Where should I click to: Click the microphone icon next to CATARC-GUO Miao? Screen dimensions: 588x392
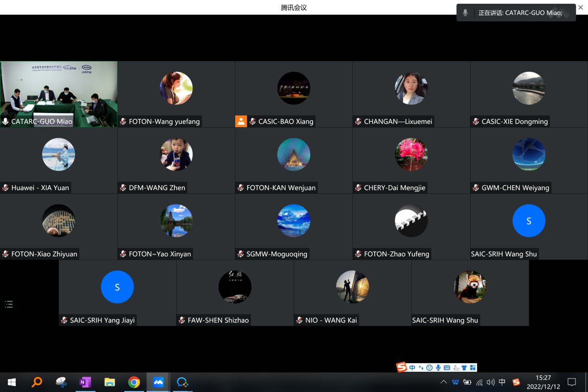[x=6, y=122]
